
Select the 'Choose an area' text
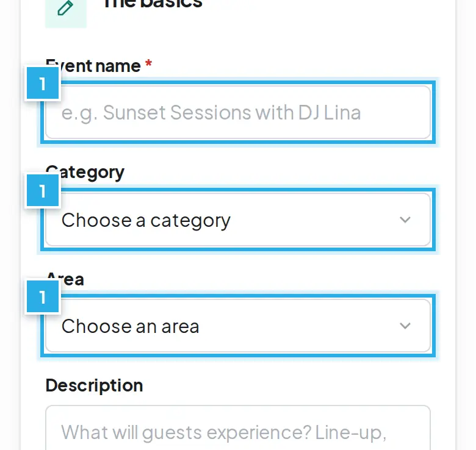click(130, 326)
